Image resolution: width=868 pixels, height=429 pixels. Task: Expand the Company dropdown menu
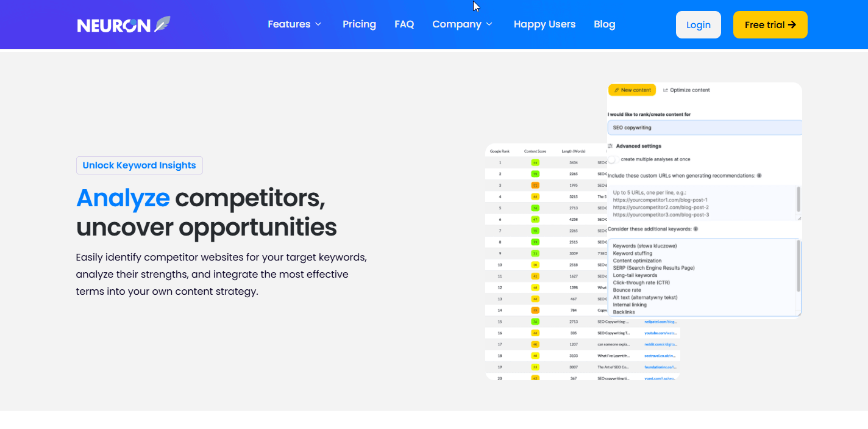point(463,24)
